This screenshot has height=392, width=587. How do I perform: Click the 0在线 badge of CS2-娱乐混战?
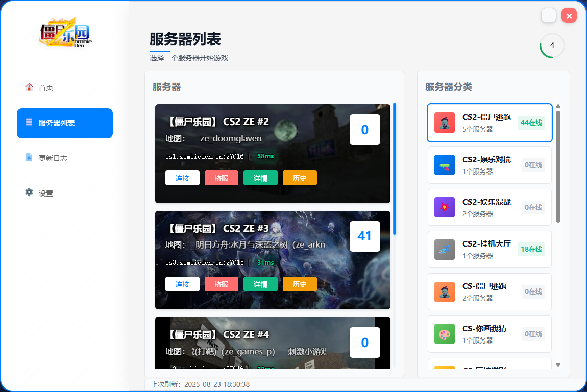pyautogui.click(x=533, y=207)
